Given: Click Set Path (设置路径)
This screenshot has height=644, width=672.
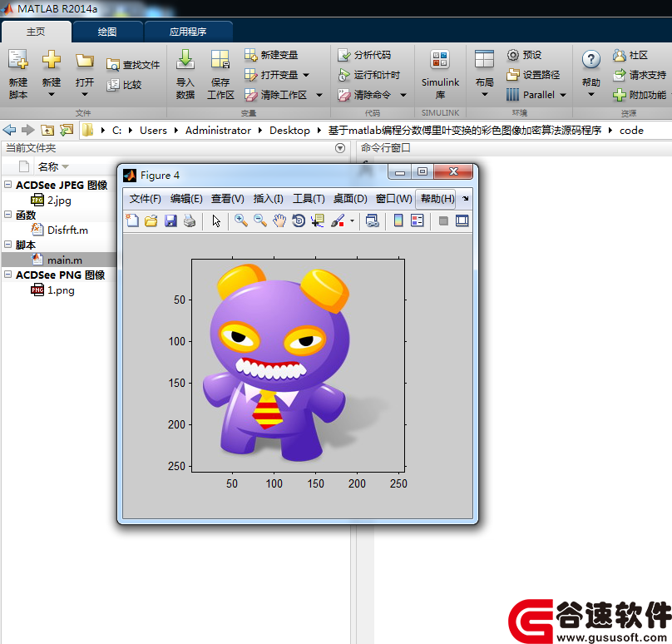Looking at the screenshot, I should (x=533, y=75).
